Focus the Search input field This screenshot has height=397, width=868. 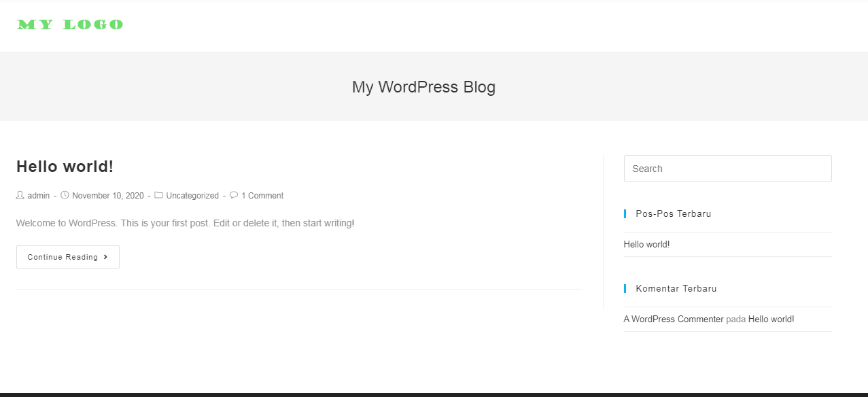(727, 169)
